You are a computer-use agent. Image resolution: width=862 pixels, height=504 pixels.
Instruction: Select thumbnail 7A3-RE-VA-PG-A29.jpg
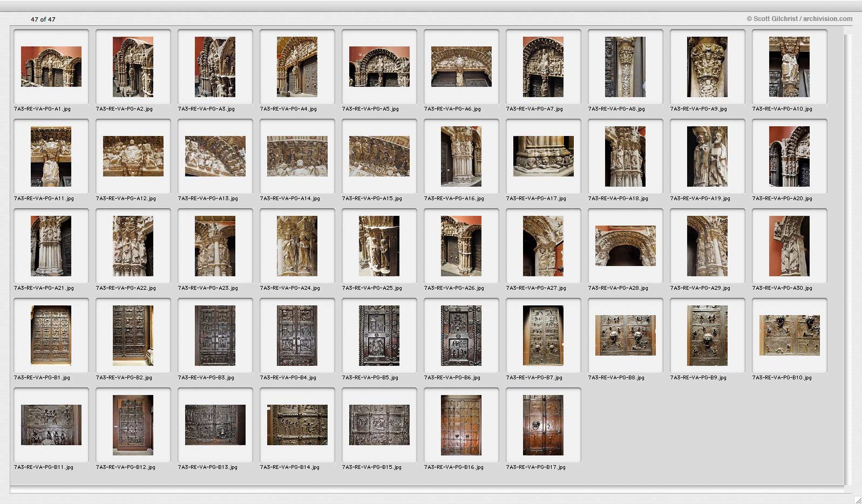click(708, 246)
